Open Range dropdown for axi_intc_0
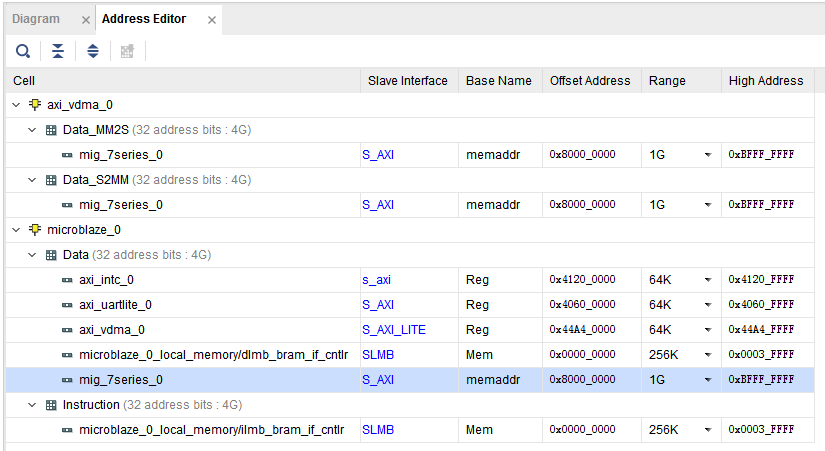The image size is (825, 451). pos(708,280)
